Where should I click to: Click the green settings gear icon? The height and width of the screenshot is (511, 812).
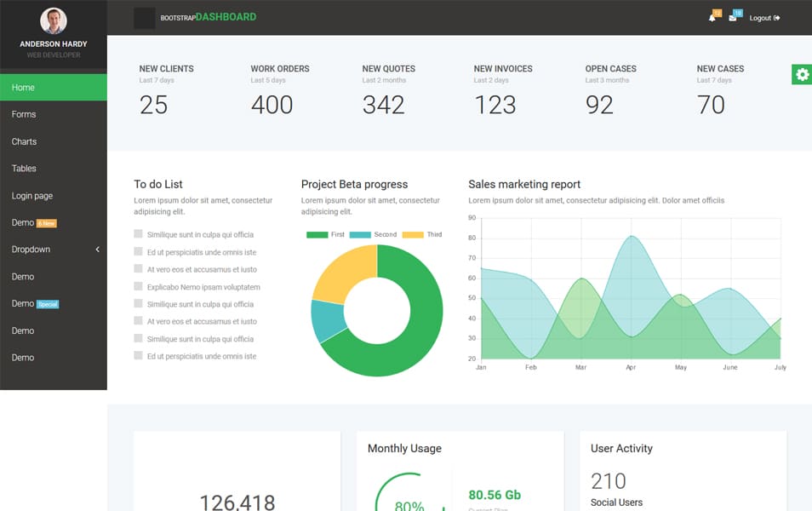click(x=801, y=74)
